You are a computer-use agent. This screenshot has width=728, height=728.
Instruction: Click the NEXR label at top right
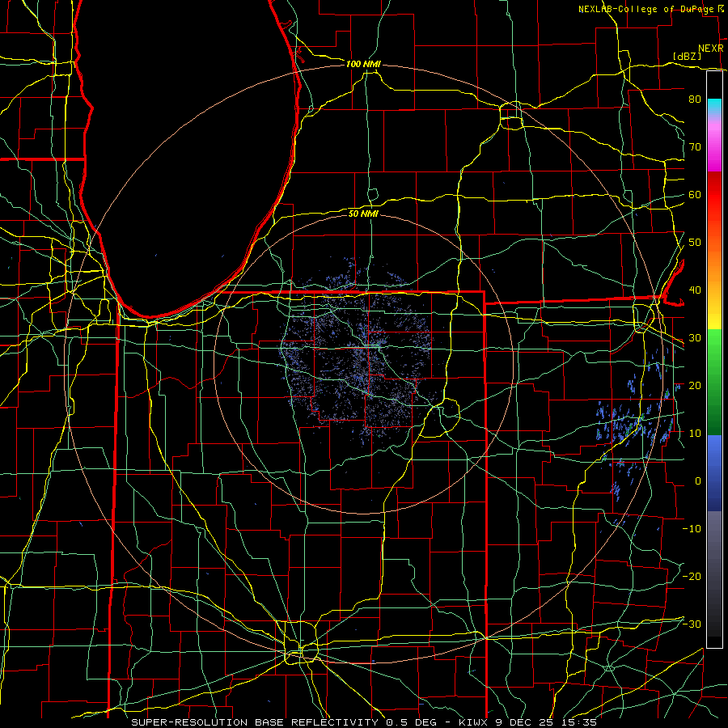click(710, 49)
